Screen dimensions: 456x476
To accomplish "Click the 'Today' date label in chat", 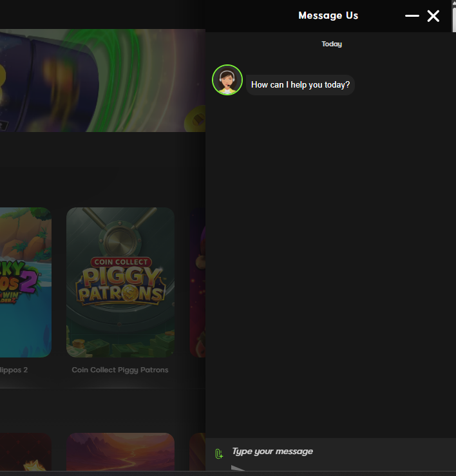I will pos(332,44).
